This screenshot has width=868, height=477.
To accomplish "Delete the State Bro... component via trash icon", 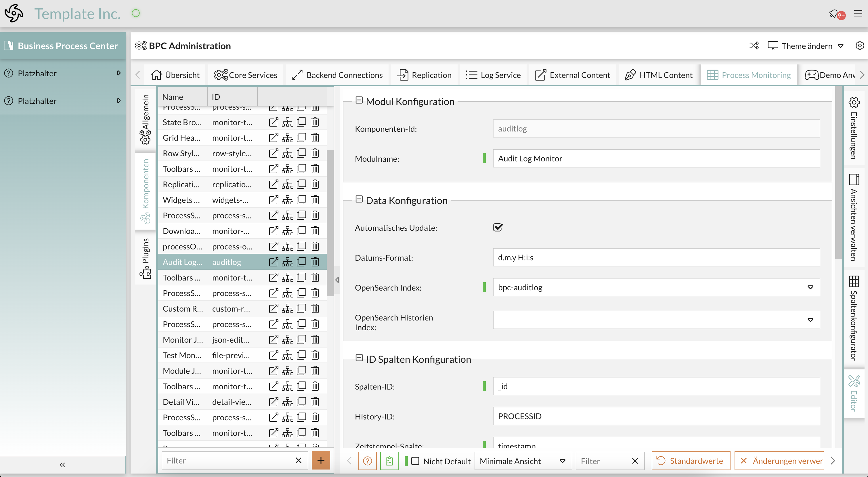I will point(315,122).
